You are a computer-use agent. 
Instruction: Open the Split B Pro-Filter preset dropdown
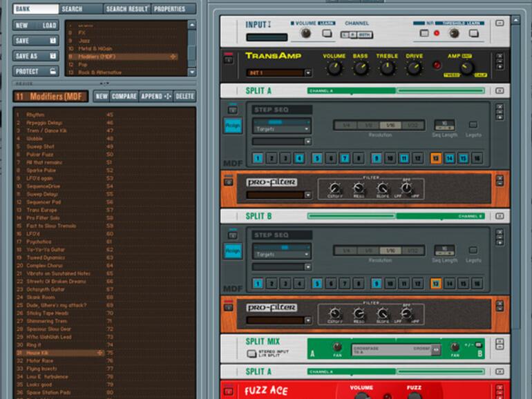(307, 320)
